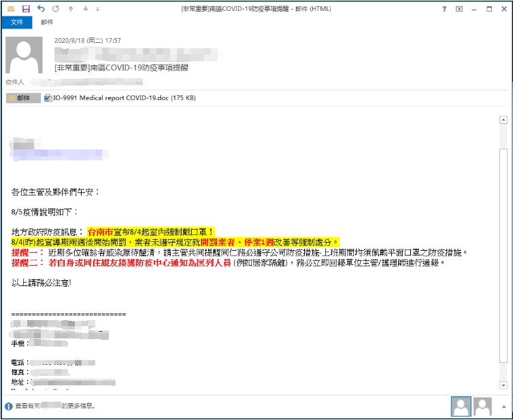The image size is (513, 420).
Task: Go to next item with the down arrow
Action: click(x=86, y=9)
